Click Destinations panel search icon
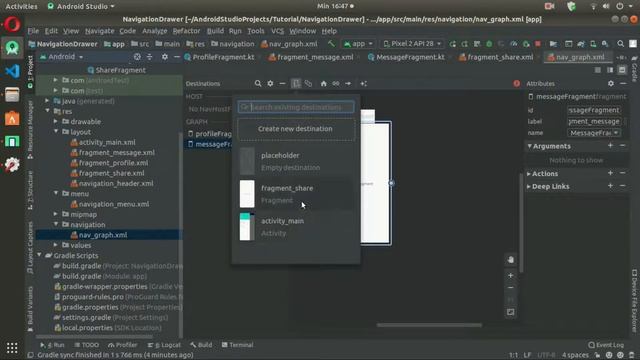 [258, 83]
